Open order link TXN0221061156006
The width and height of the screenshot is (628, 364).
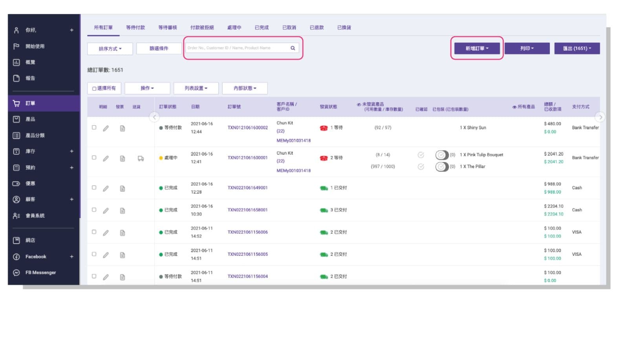(248, 232)
